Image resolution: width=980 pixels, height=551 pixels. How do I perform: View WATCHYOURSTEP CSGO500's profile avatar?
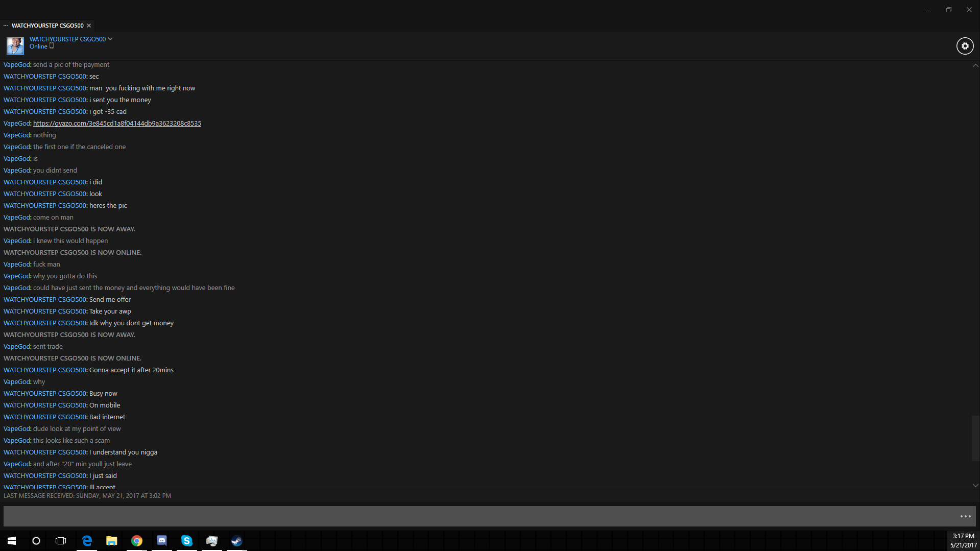point(15,46)
